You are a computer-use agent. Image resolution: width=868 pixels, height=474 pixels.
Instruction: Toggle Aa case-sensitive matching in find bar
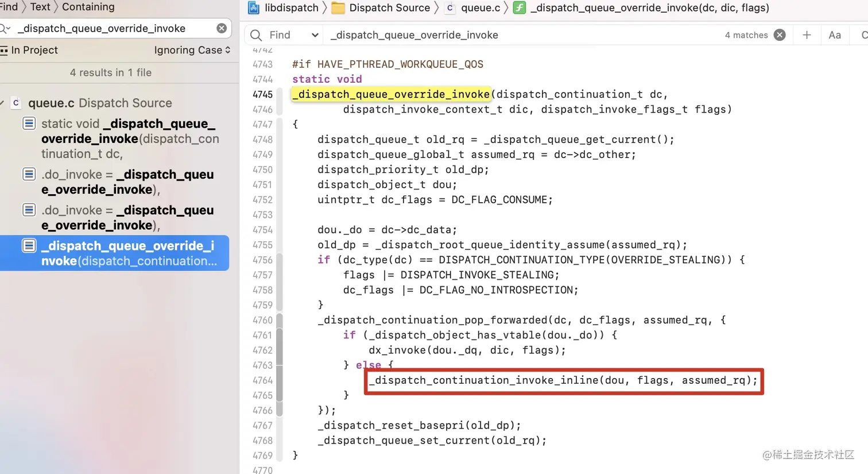[835, 35]
